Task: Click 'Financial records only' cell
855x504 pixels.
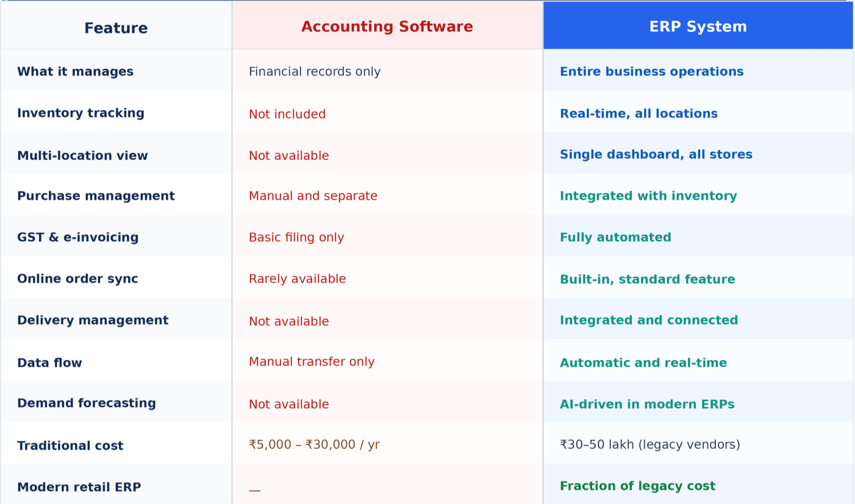Action: (x=314, y=72)
